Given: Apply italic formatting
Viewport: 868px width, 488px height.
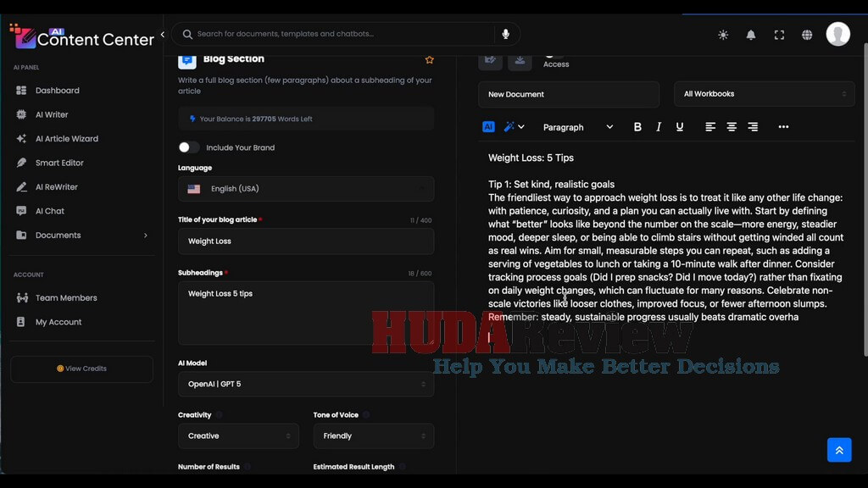Looking at the screenshot, I should [x=658, y=127].
